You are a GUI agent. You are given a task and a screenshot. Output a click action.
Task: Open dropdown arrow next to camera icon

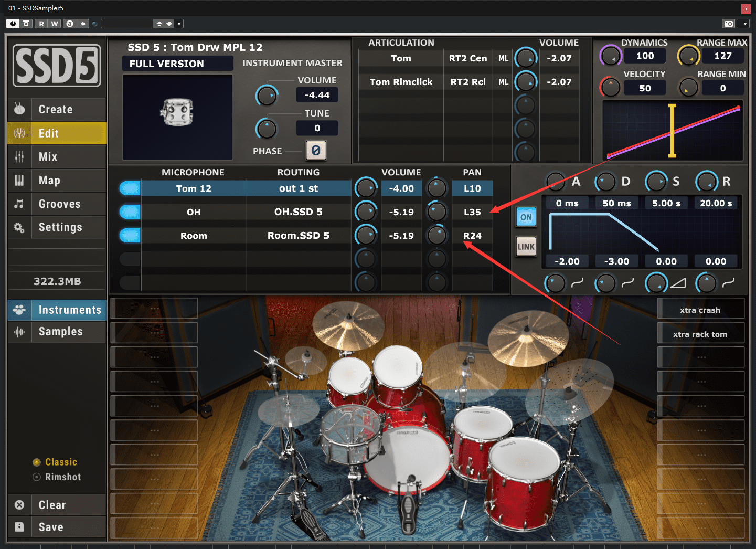coord(744,24)
